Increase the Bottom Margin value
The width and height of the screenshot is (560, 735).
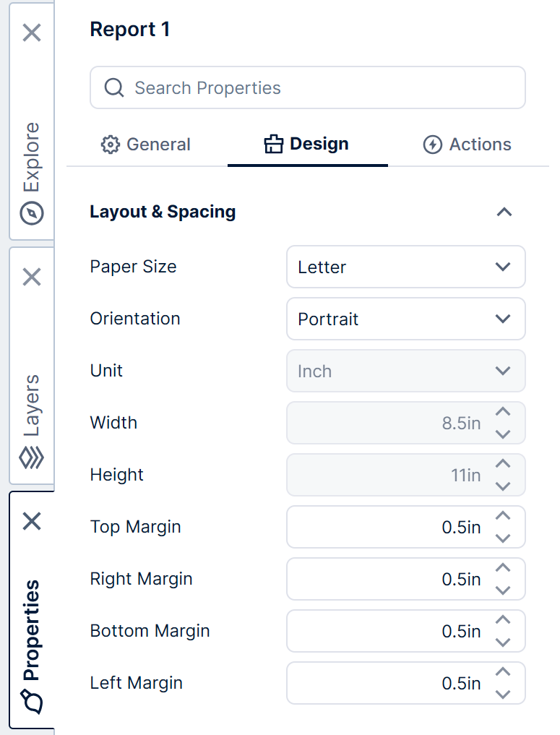pos(504,620)
